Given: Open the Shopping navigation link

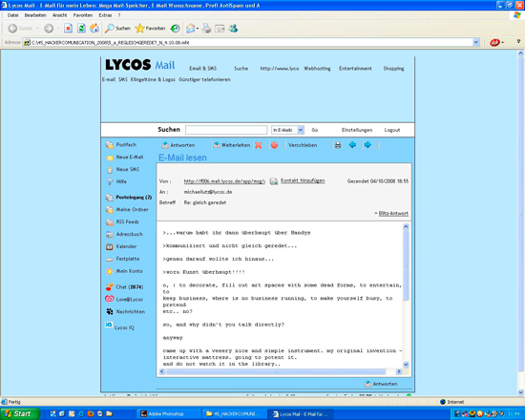Looking at the screenshot, I should point(393,69).
